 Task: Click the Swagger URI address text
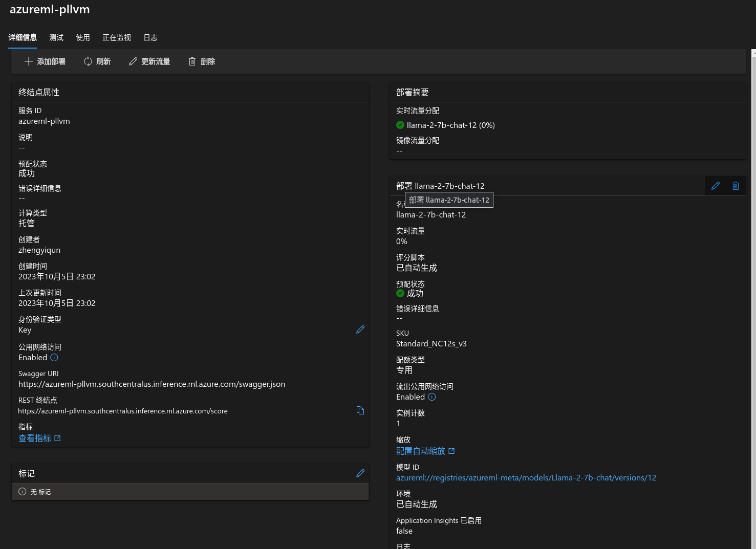coord(152,384)
